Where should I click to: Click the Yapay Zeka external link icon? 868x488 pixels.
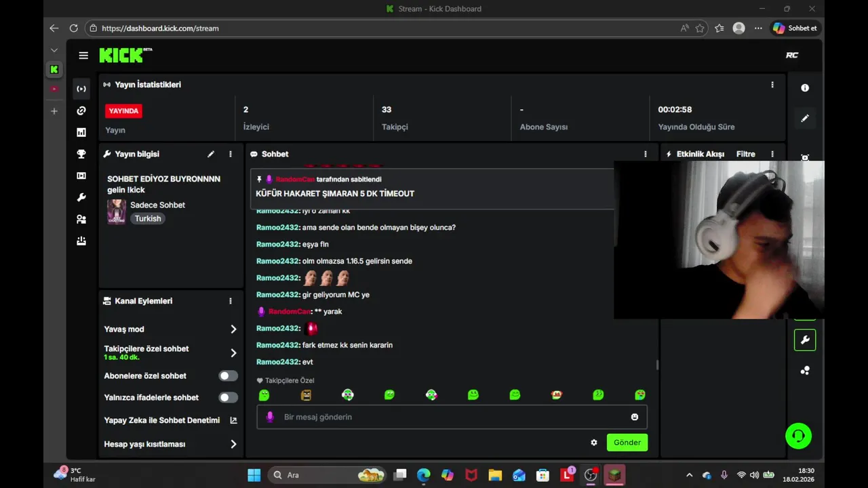[233, 420]
